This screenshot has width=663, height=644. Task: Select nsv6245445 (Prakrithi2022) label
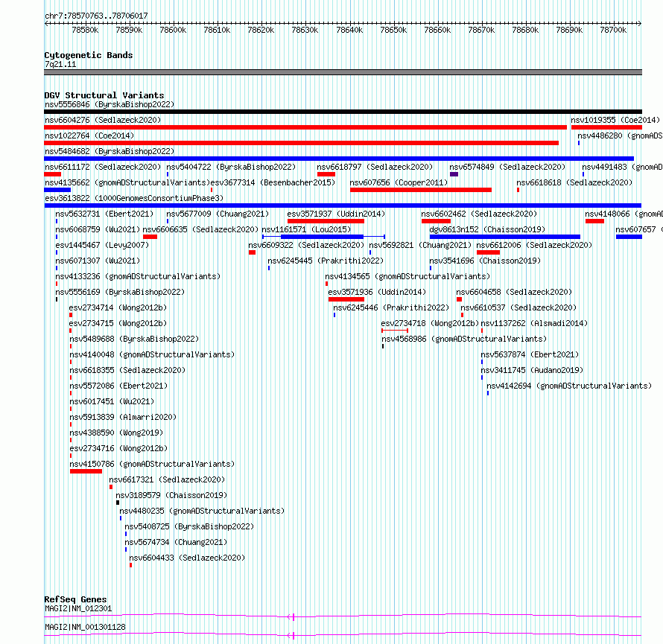[326, 261]
